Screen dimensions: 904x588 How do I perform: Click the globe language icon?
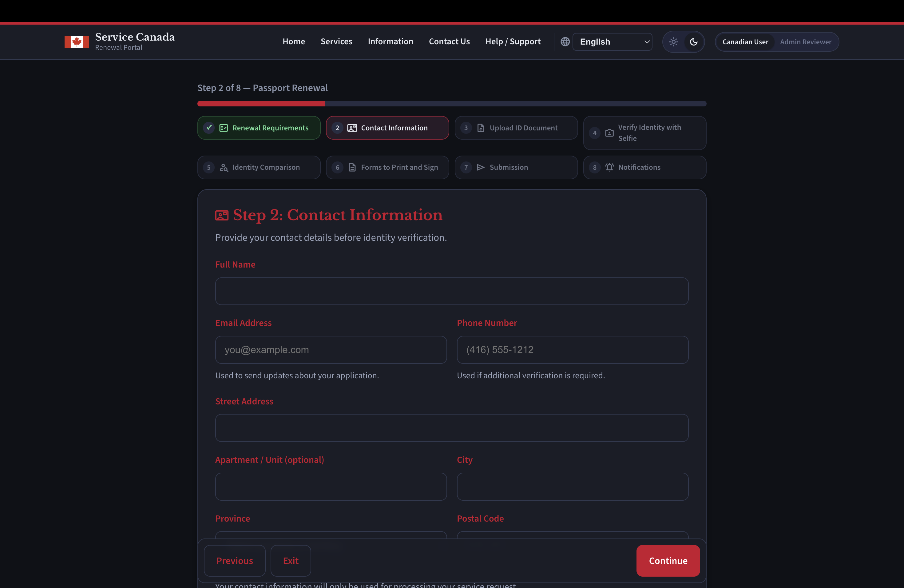point(565,42)
